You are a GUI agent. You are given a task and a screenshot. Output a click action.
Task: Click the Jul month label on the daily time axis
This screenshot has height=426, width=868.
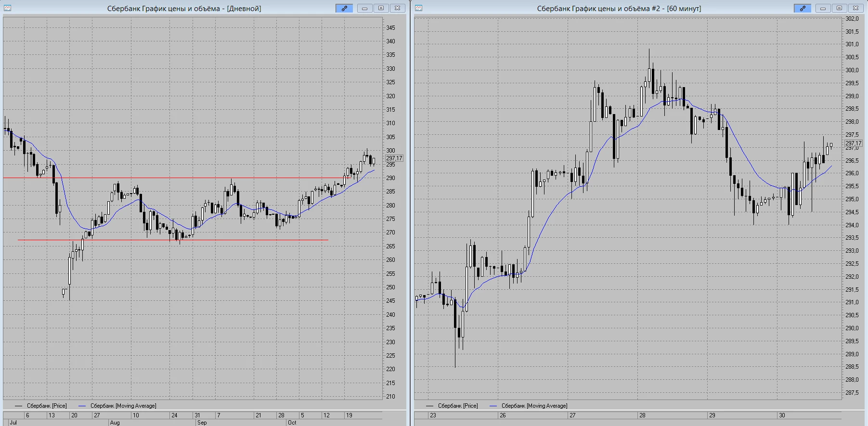(x=13, y=423)
